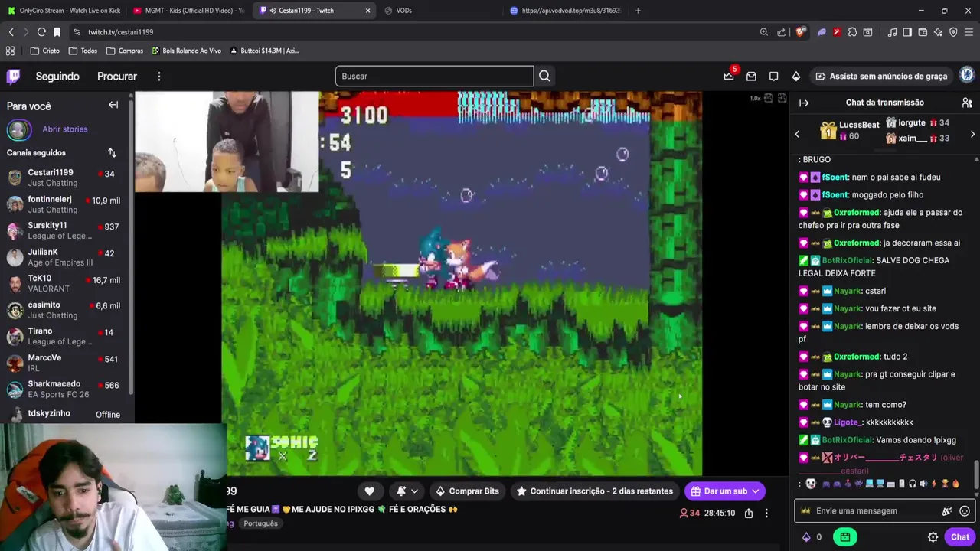Screen dimensions: 980x551
Task: Click Assista sem anúncios de graça button
Action: [881, 76]
